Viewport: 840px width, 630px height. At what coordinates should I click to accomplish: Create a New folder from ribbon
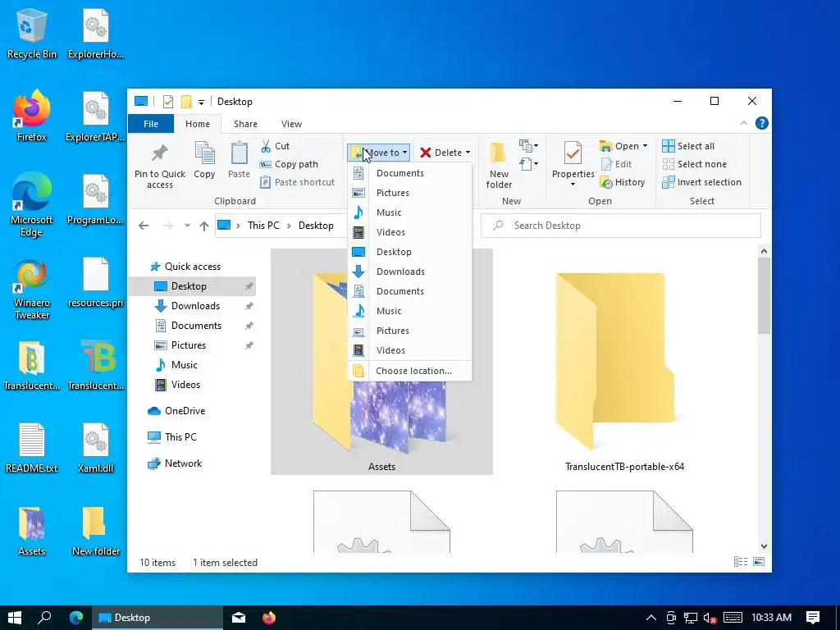pyautogui.click(x=499, y=165)
